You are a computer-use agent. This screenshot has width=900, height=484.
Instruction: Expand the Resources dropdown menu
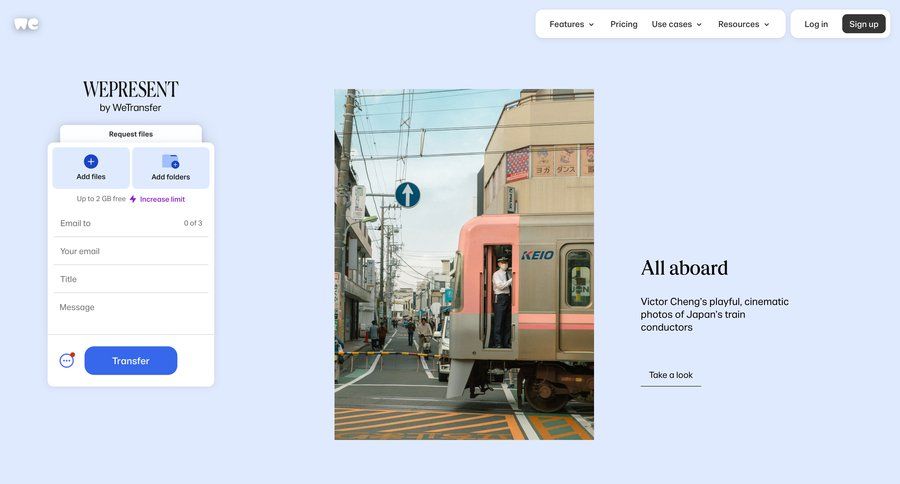743,24
